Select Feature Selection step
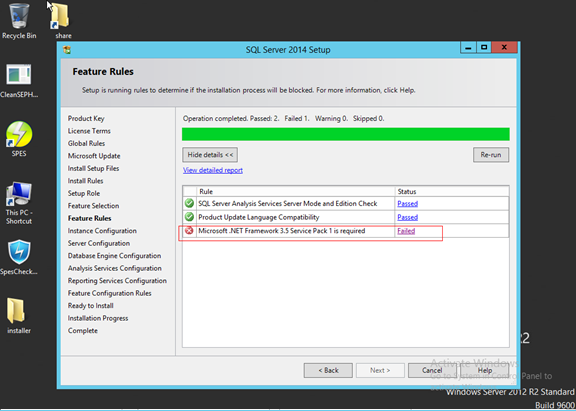Viewport: 576px width, 411px height. click(93, 206)
